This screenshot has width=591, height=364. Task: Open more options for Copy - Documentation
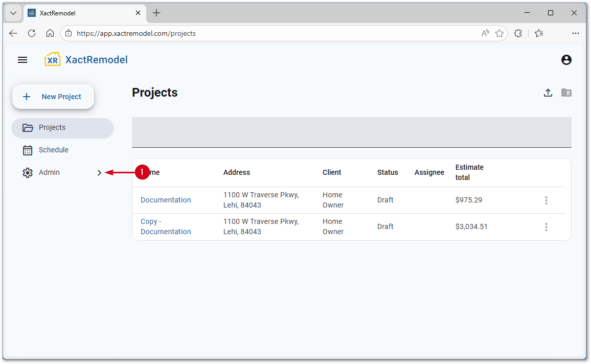pos(546,227)
